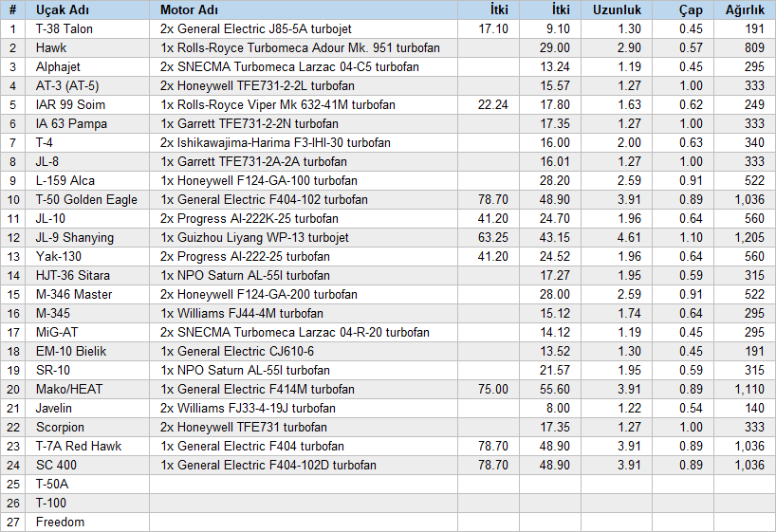Click '2x Progress AI-222-25 turbofan' cell
The width and height of the screenshot is (776, 532).
click(304, 257)
